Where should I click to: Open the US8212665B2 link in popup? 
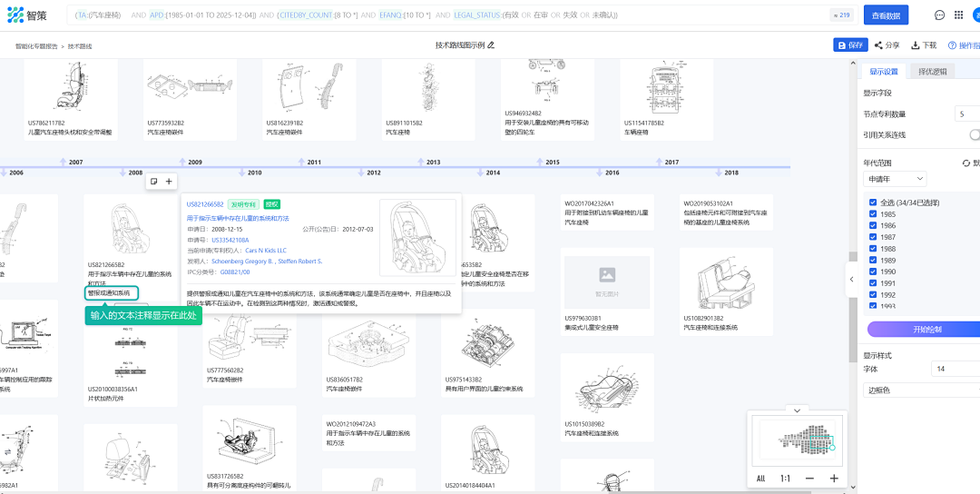[205, 203]
